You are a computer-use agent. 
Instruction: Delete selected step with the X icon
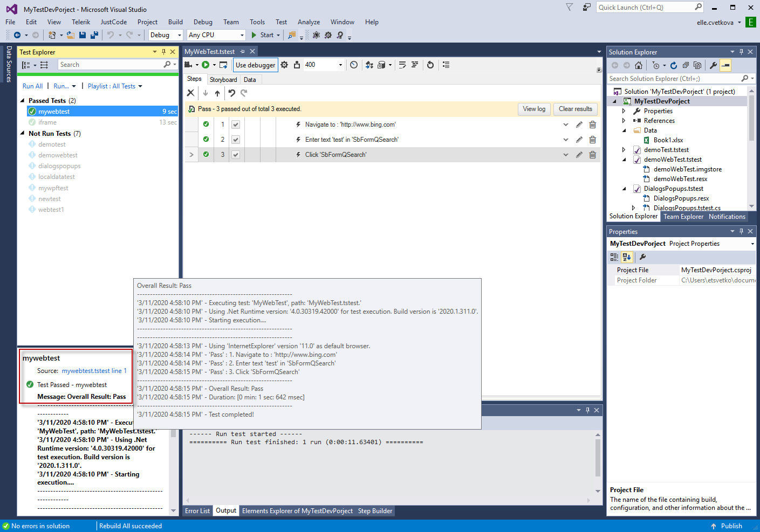[x=190, y=93]
